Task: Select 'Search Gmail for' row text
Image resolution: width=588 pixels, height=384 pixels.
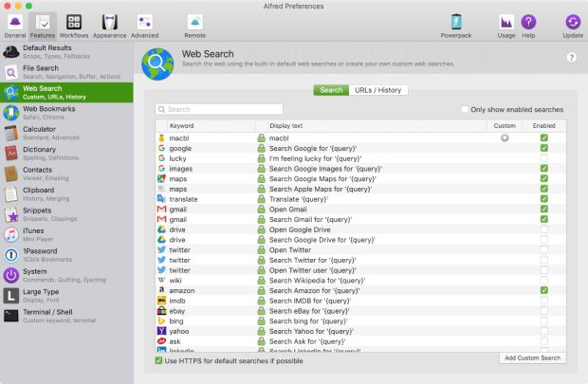Action: [310, 219]
